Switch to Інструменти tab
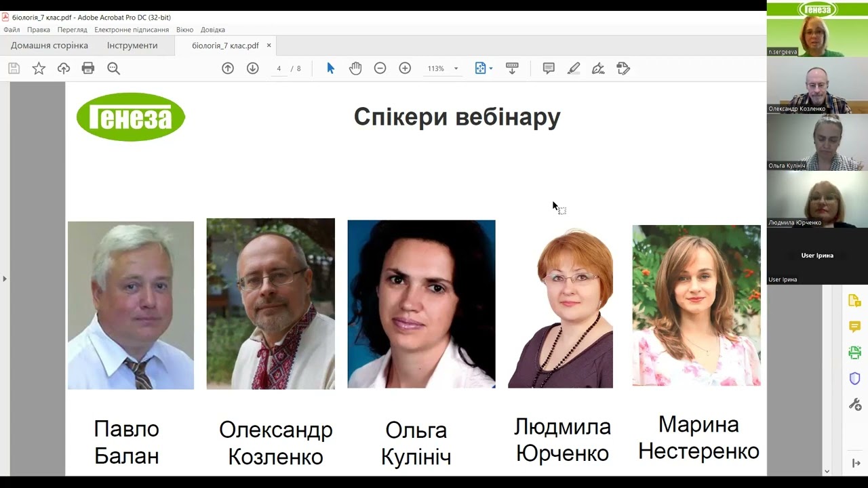 click(x=132, y=45)
